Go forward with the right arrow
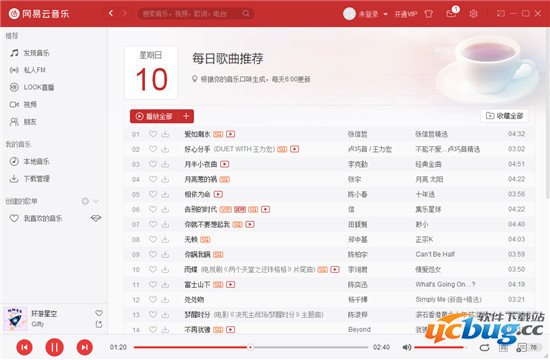This screenshot has height=360, width=550. pos(124,13)
